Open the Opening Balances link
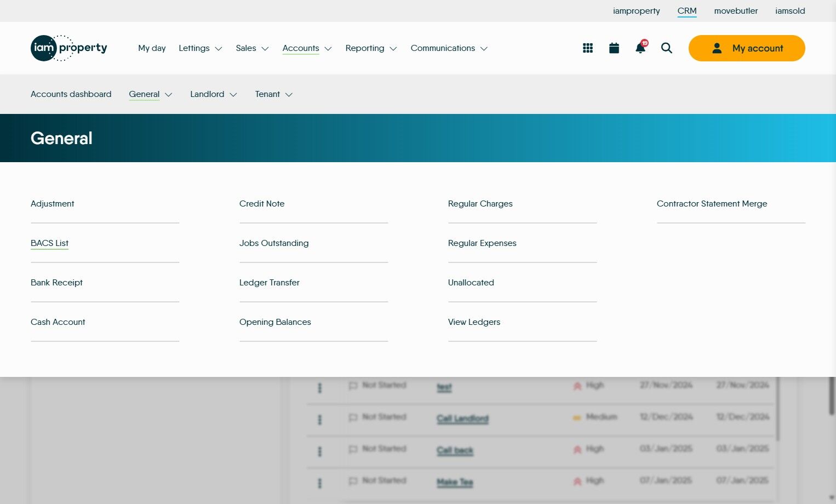Image resolution: width=836 pixels, height=504 pixels. click(275, 322)
